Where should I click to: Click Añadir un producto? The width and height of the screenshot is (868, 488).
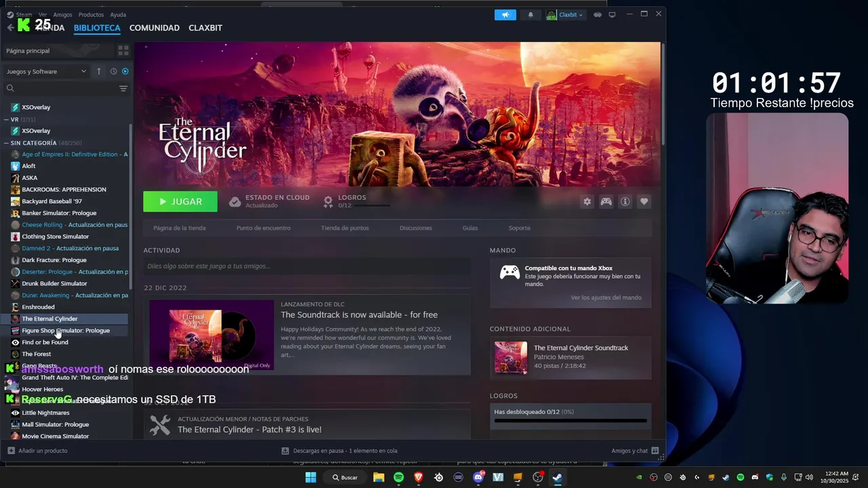37,451
